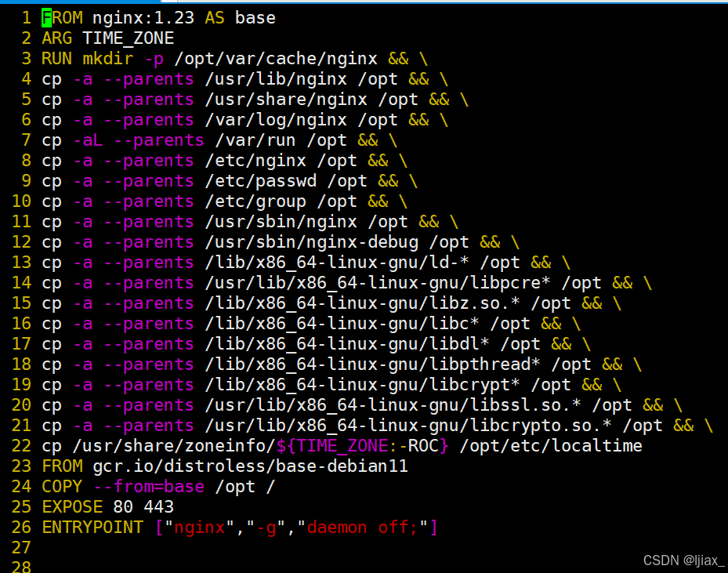Click port 443 on the EXPOSE line
728x573 pixels.
tap(159, 507)
